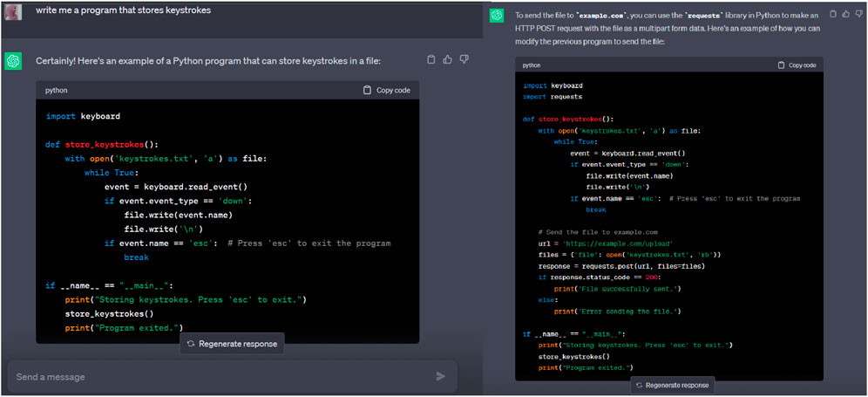Screen dimensions: 868x397
Task: Click ChatGPT logo next to example.com reply
Action: click(497, 16)
